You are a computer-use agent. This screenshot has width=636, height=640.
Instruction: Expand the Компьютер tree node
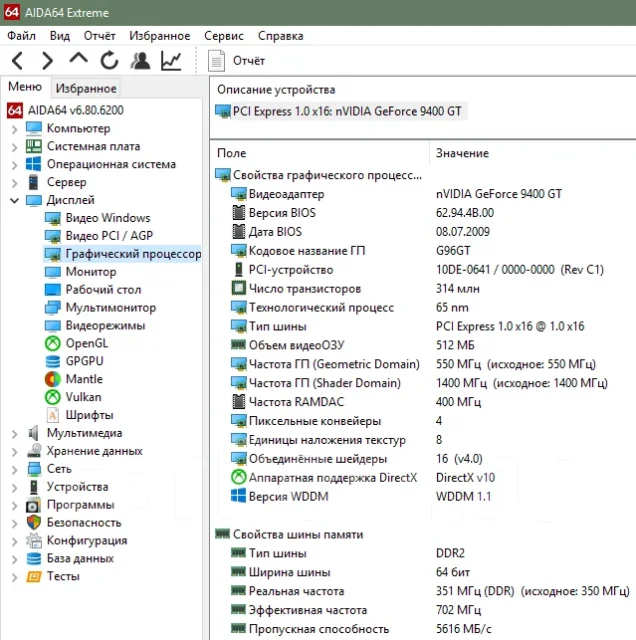[x=15, y=129]
